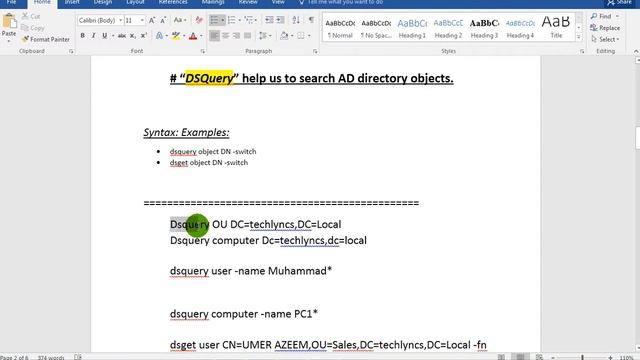Toggle italic formatting
Screen dimensions: 640x360
coord(93,36)
